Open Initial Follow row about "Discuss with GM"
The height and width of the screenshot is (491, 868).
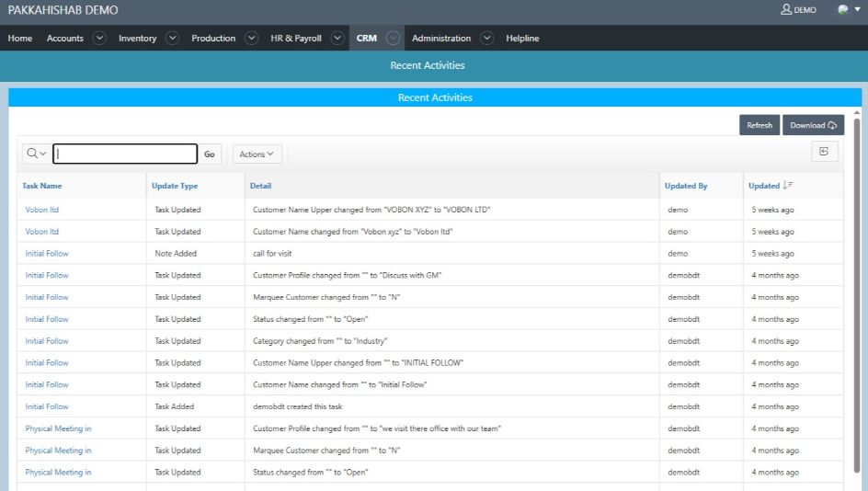47,275
